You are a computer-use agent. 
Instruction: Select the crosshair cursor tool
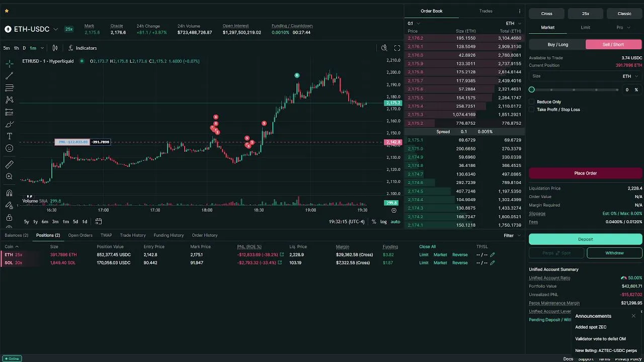click(x=9, y=64)
